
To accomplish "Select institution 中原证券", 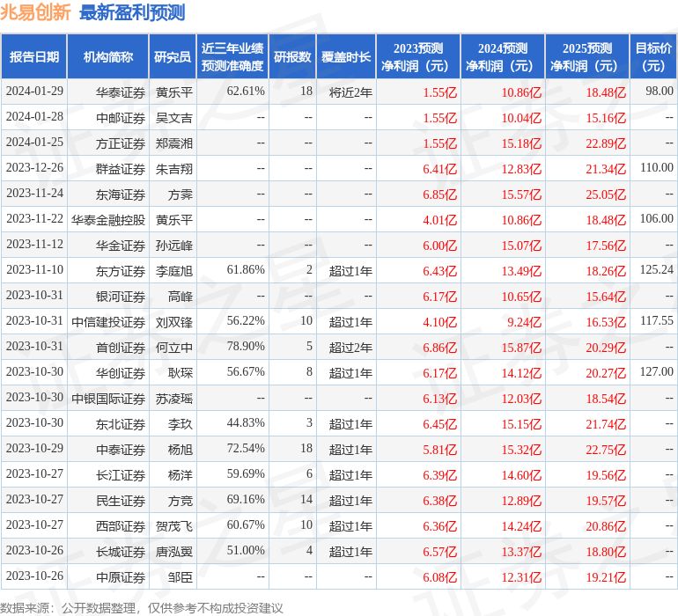I will 121,576.
